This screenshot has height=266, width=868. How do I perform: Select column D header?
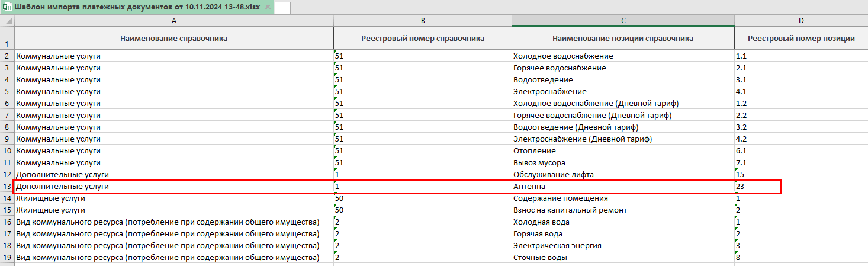801,21
